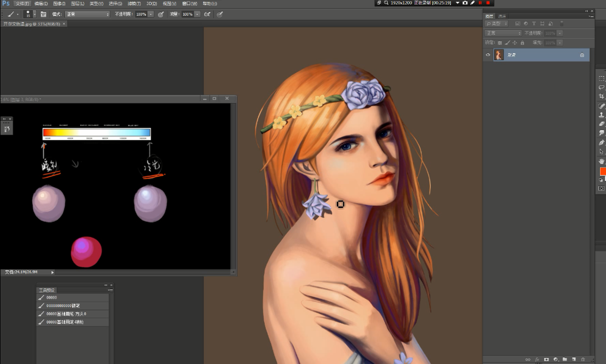Hide the Background layer eye icon
Viewport: 606px width, 364px height.
(x=488, y=55)
